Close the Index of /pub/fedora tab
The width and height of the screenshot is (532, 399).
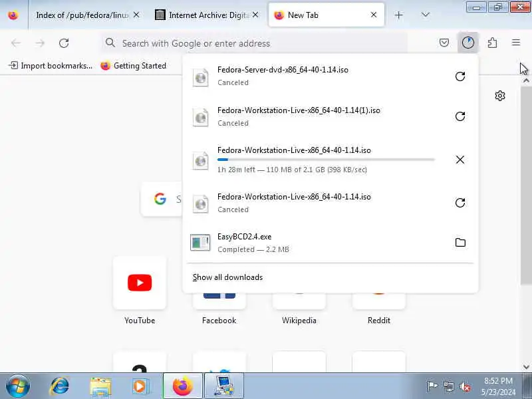[x=136, y=15]
